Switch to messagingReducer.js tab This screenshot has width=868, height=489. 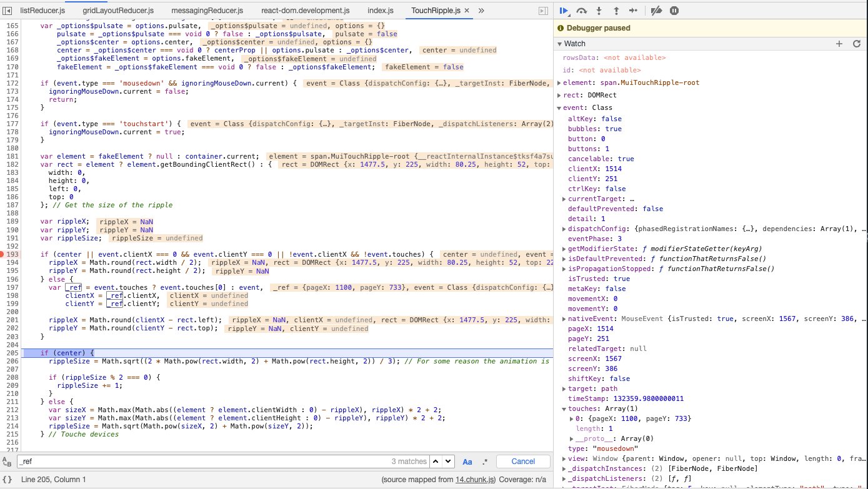pos(207,11)
